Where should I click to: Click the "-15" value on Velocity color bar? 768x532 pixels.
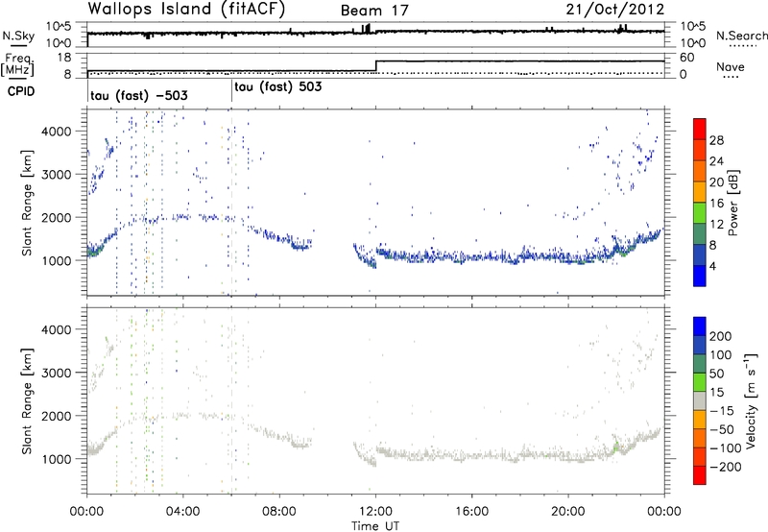(722, 410)
